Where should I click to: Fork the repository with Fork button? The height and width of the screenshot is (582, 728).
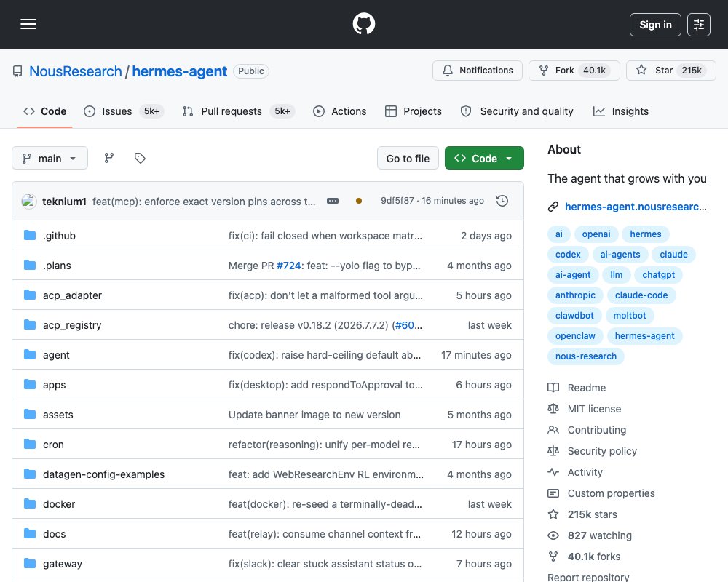574,71
